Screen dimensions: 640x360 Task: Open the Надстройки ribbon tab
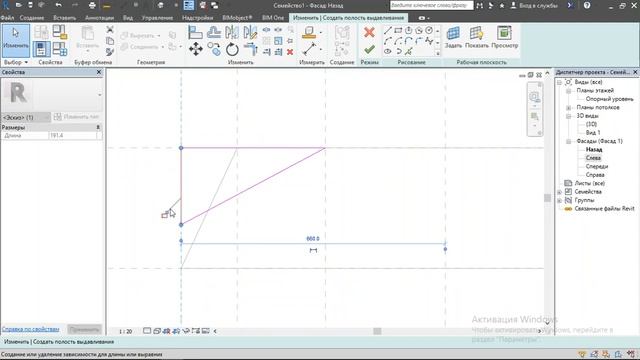coord(198,18)
